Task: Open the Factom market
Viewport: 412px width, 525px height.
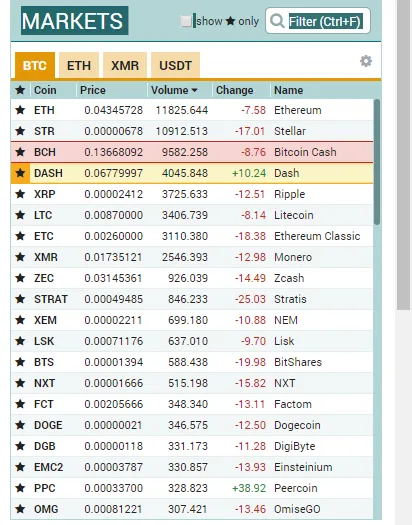Action: (x=192, y=404)
